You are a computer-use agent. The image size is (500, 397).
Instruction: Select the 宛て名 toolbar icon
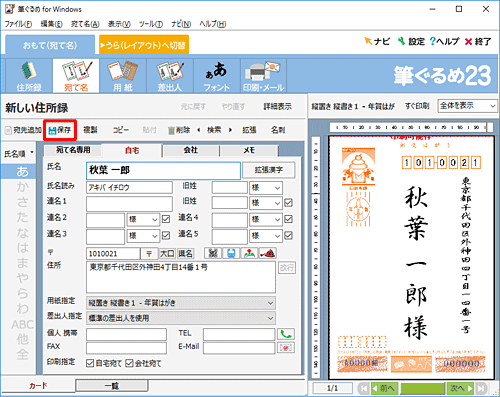pyautogui.click(x=76, y=76)
